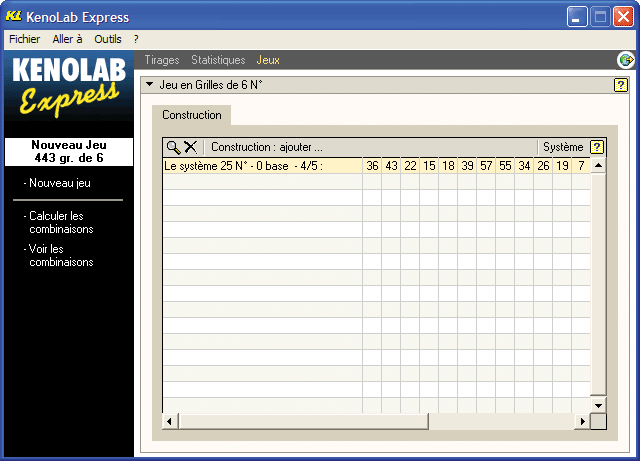This screenshot has width=640, height=461.
Task: Click the cell with number 7
Action: [581, 166]
